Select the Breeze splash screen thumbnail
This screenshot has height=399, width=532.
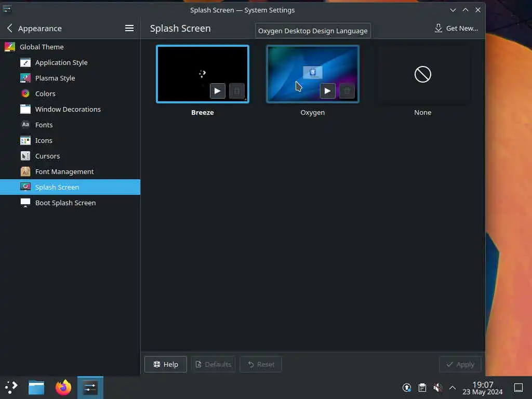pyautogui.click(x=203, y=74)
